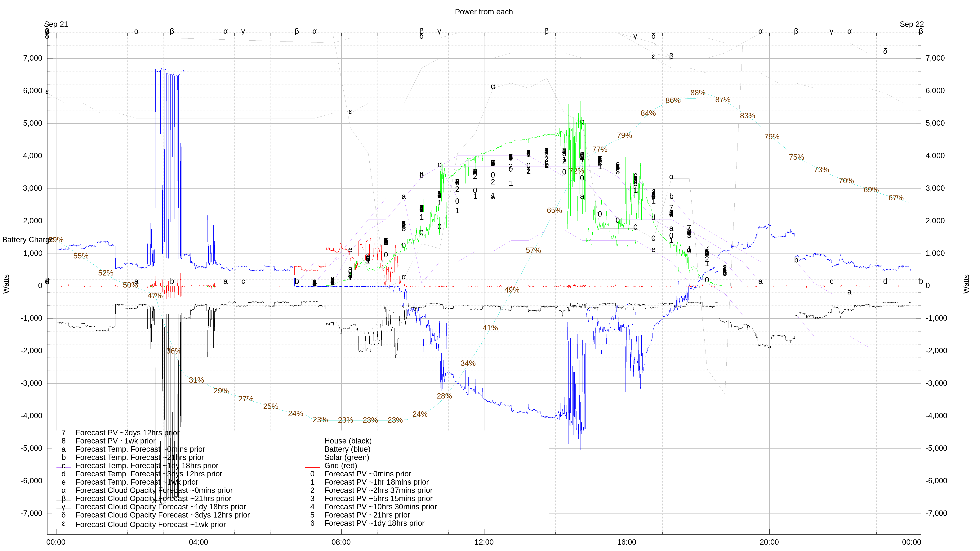Click legend entry 'Solar (green)'
This screenshot has width=980, height=551.
tap(347, 457)
